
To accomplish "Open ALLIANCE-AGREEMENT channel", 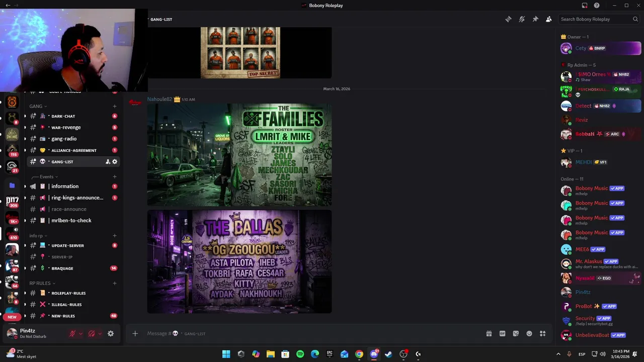I will coord(73,150).
